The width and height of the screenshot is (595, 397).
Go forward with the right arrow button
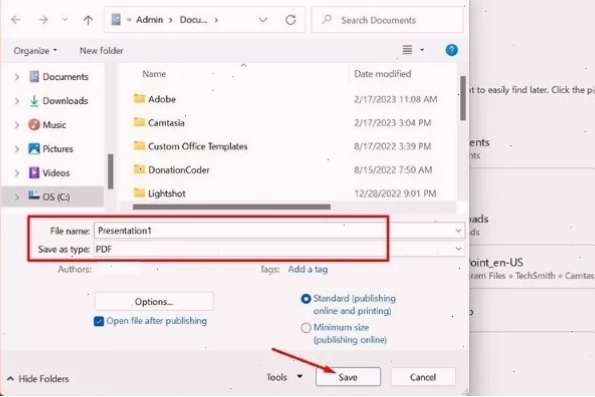point(43,20)
